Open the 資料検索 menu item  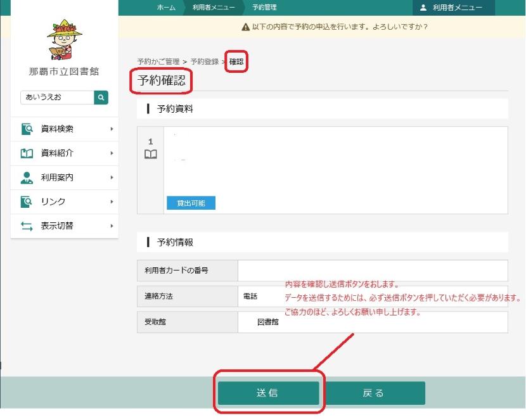(x=65, y=129)
